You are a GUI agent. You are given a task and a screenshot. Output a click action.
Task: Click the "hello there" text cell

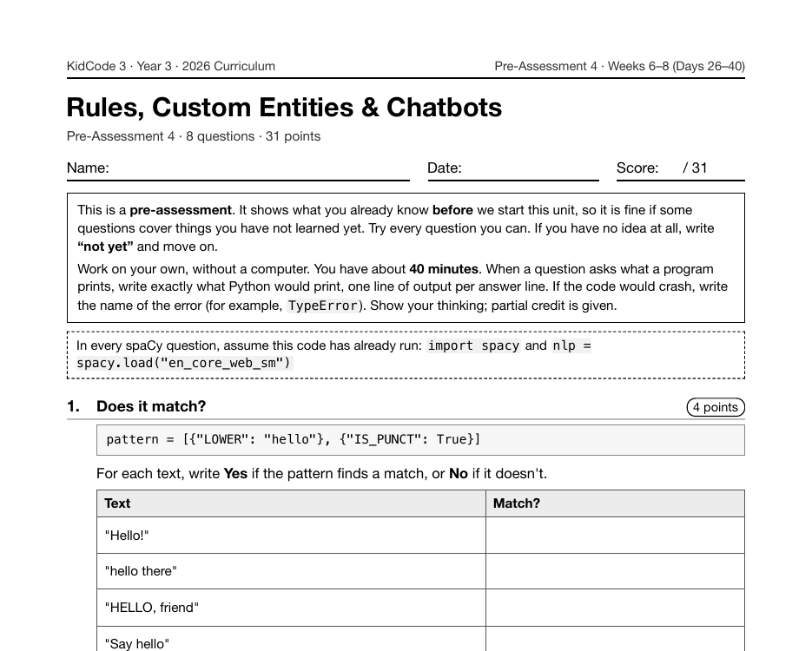pos(291,571)
